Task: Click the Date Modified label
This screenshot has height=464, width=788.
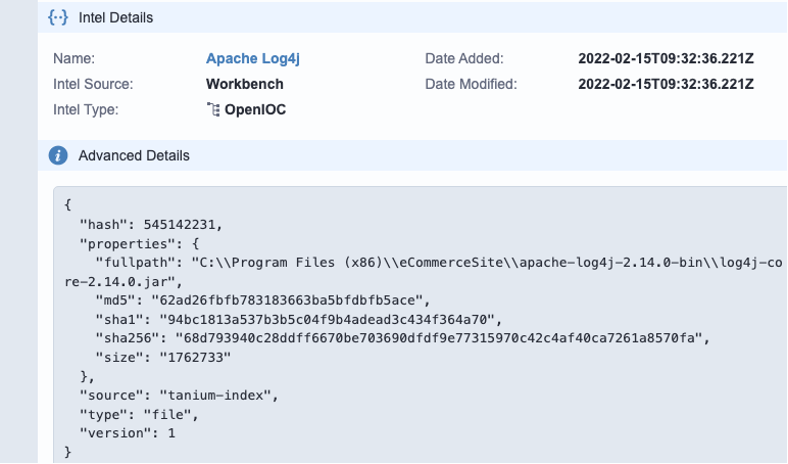Action: click(x=471, y=84)
